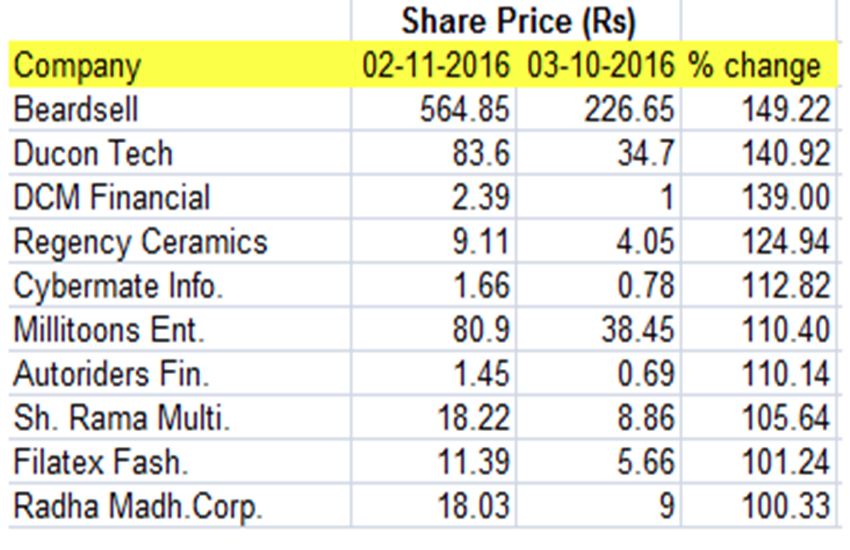
Task: Select the Beardsell company cell
Action: click(76, 109)
